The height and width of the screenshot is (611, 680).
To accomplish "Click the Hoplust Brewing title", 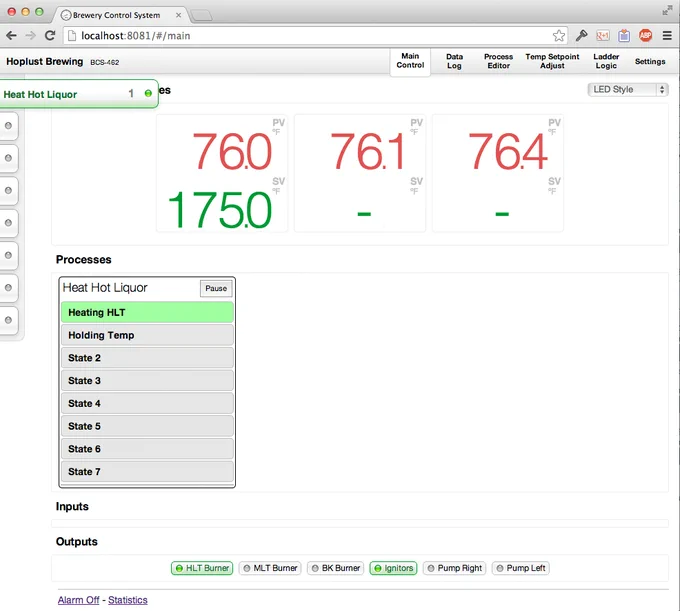I will [x=44, y=62].
